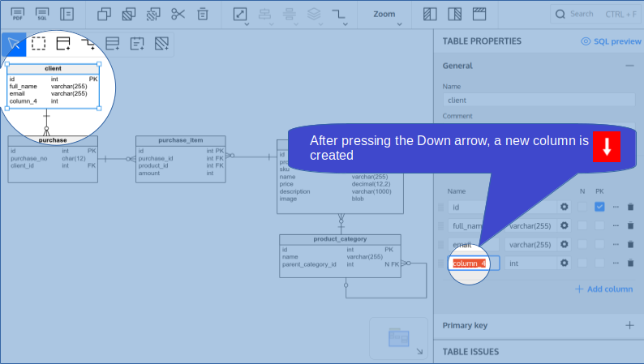Screen dimensions: 644x364
Task: Toggle nullable checkbox for column_4
Action: point(582,263)
